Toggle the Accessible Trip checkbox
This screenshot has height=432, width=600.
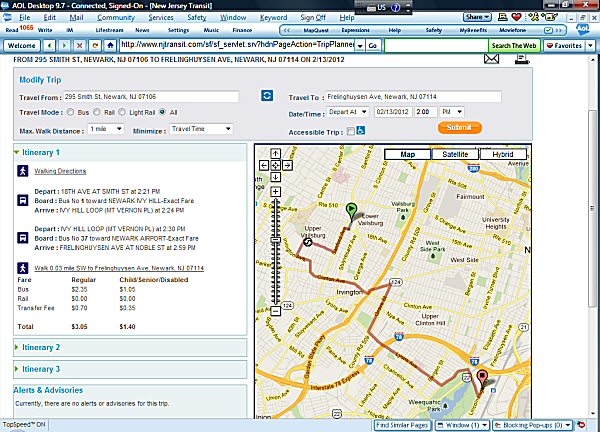[351, 131]
